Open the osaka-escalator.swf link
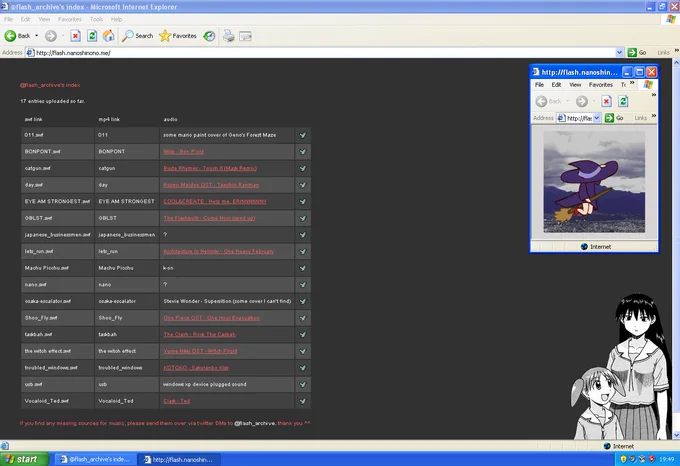 pyautogui.click(x=48, y=301)
